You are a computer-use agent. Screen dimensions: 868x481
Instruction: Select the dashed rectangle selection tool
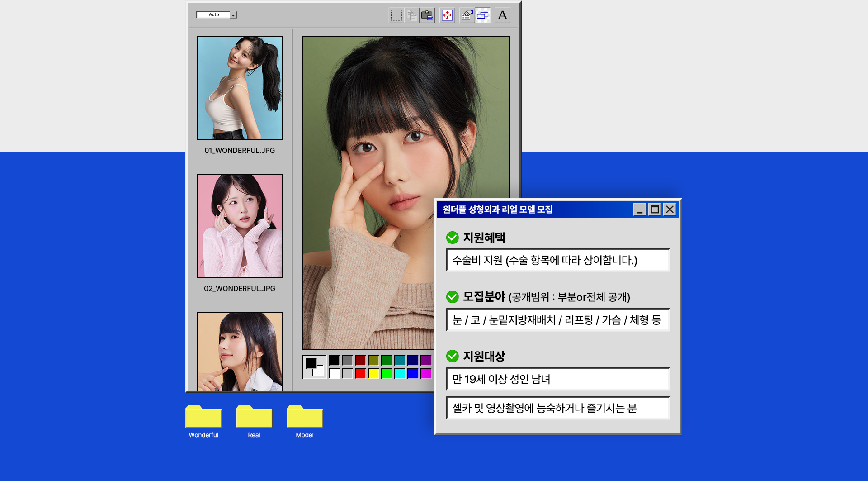pos(396,15)
